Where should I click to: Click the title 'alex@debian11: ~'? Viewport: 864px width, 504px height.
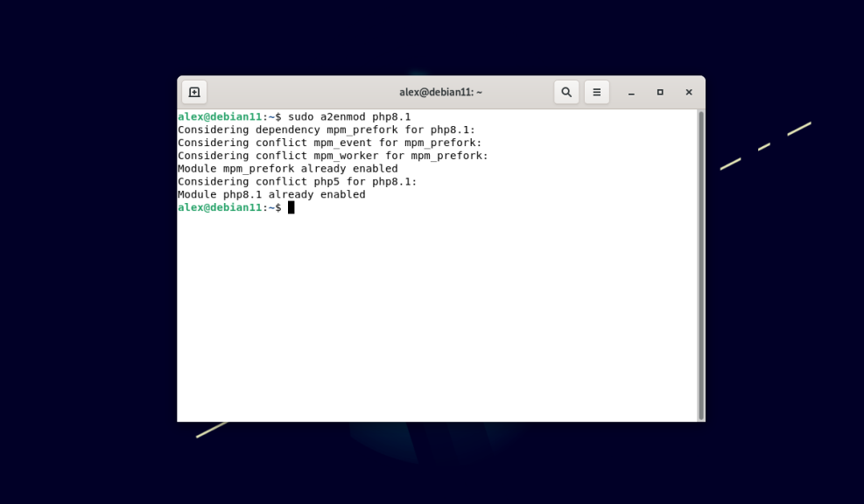[440, 91]
